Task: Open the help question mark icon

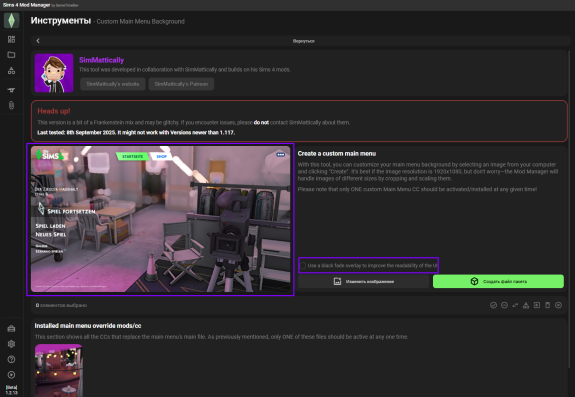Action: [11, 359]
